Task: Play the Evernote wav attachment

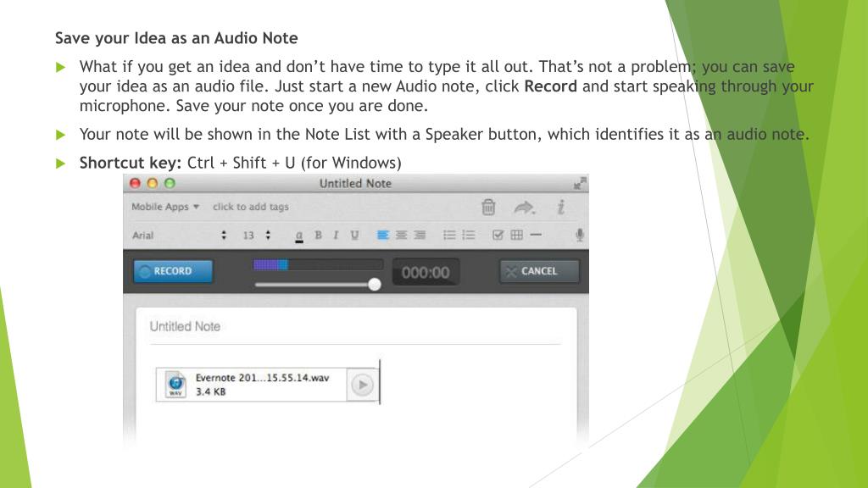Action: pos(362,385)
